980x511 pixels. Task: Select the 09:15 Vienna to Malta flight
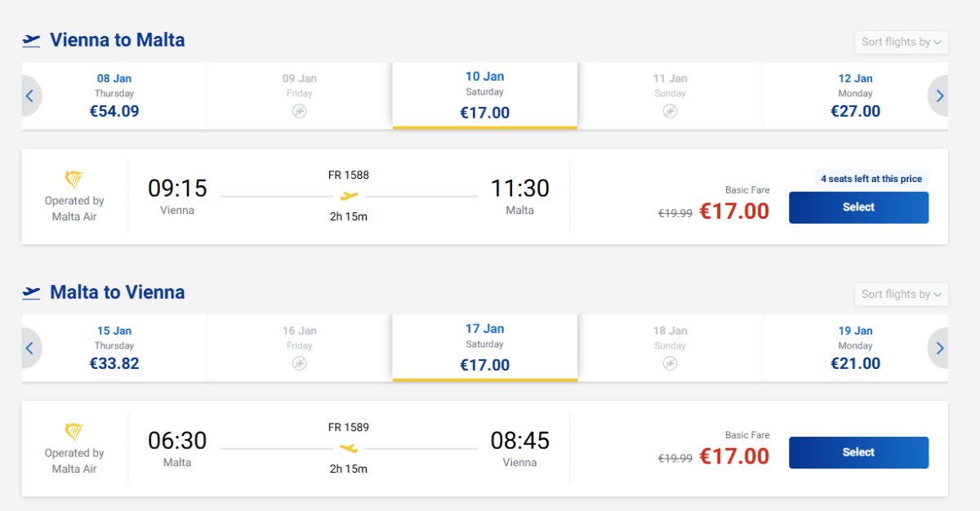pos(858,207)
